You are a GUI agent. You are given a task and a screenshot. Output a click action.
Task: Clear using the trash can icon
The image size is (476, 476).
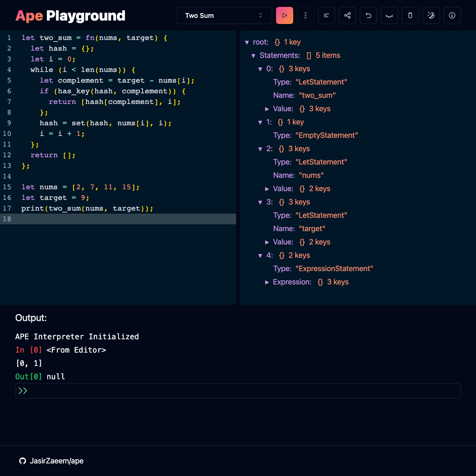410,16
